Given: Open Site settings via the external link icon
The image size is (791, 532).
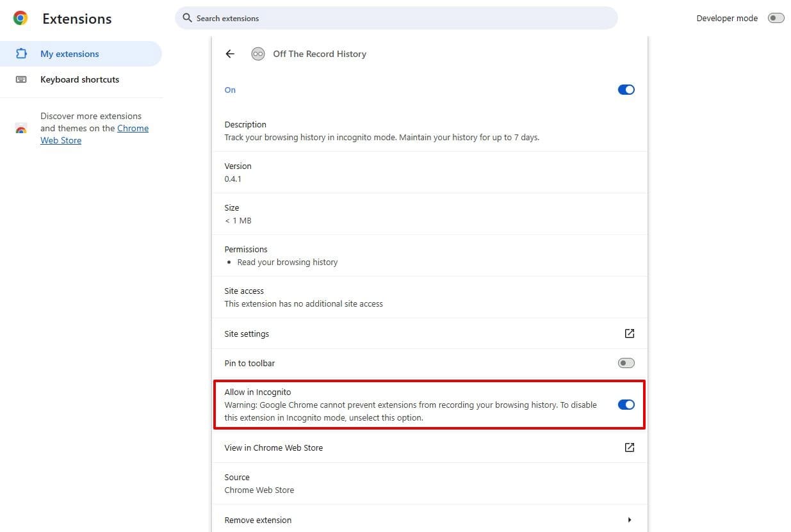Looking at the screenshot, I should [x=629, y=333].
